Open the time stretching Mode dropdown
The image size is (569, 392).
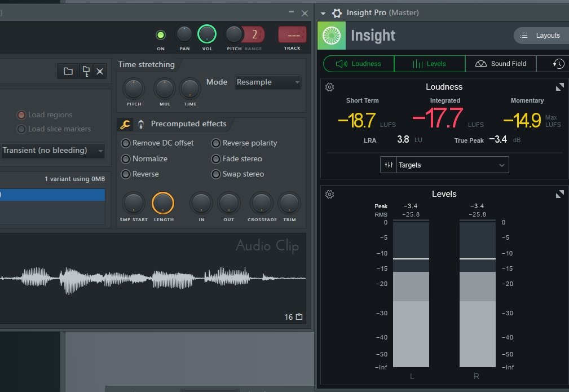(x=268, y=82)
